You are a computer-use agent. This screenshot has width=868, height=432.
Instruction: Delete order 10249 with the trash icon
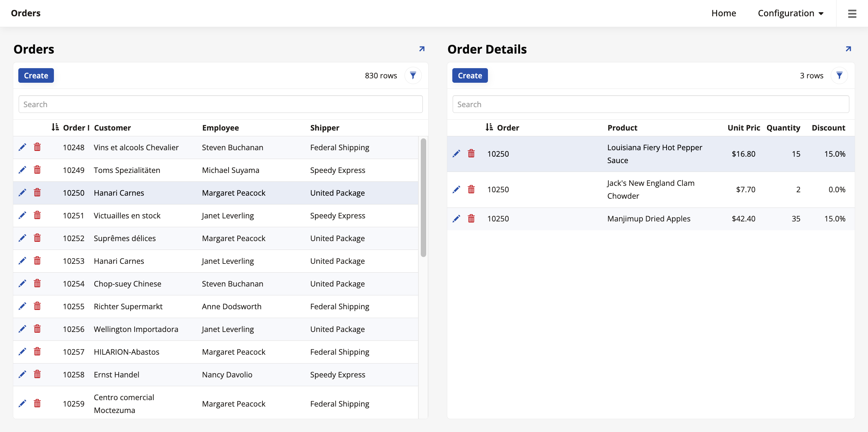(x=37, y=170)
